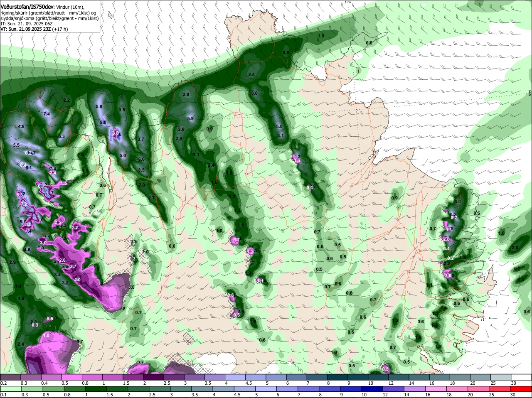Click the 0.2 label in upper legend row
The width and height of the screenshot is (532, 398).
point(3,383)
